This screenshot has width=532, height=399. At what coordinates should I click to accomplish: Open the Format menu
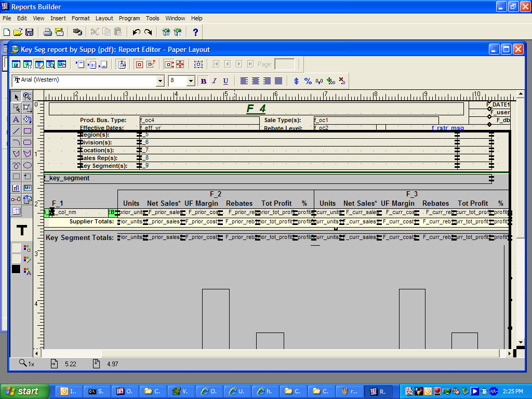tap(81, 18)
